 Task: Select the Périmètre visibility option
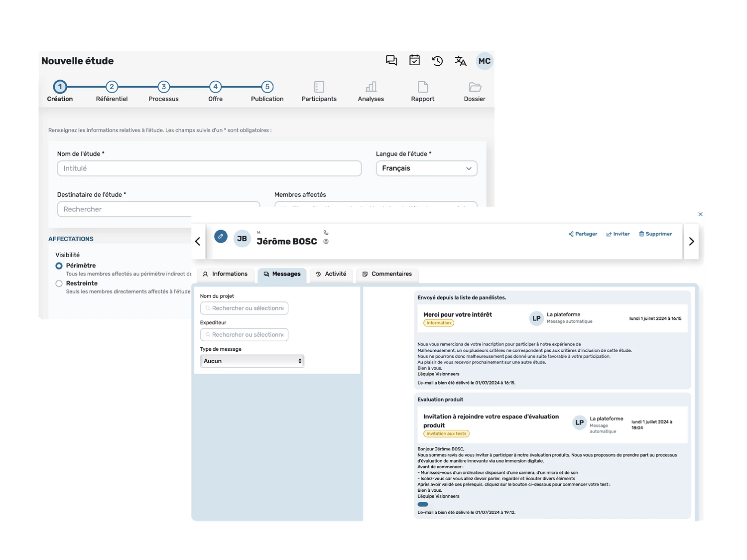[x=59, y=266]
